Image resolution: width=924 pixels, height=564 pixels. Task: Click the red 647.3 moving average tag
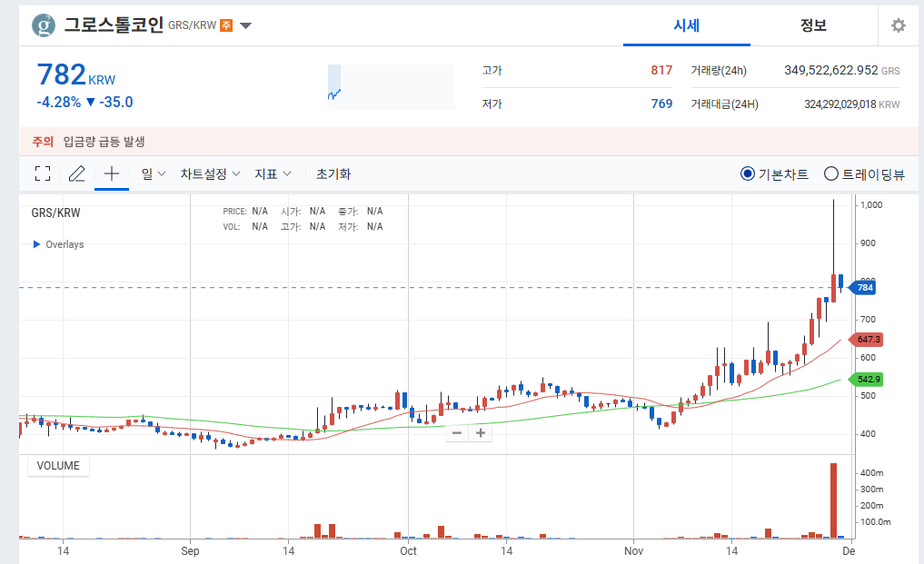pos(865,340)
